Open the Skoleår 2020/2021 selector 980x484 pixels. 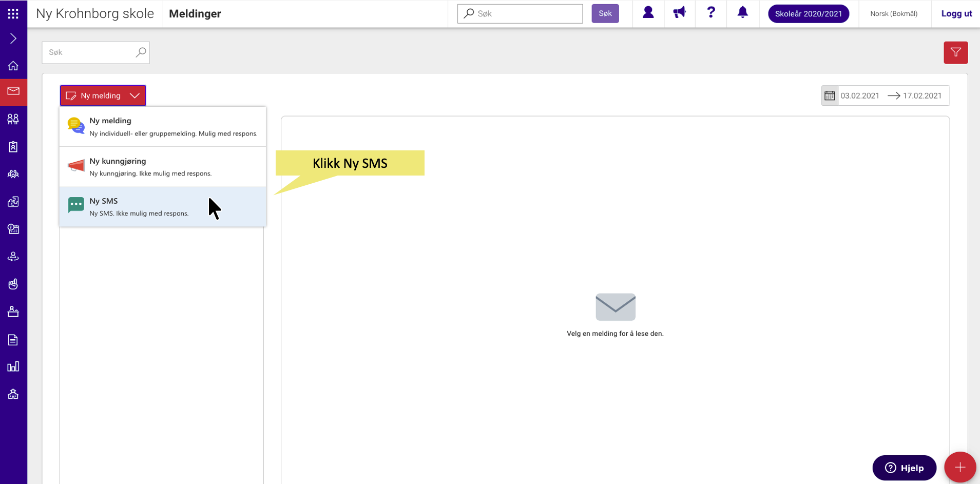(x=809, y=14)
